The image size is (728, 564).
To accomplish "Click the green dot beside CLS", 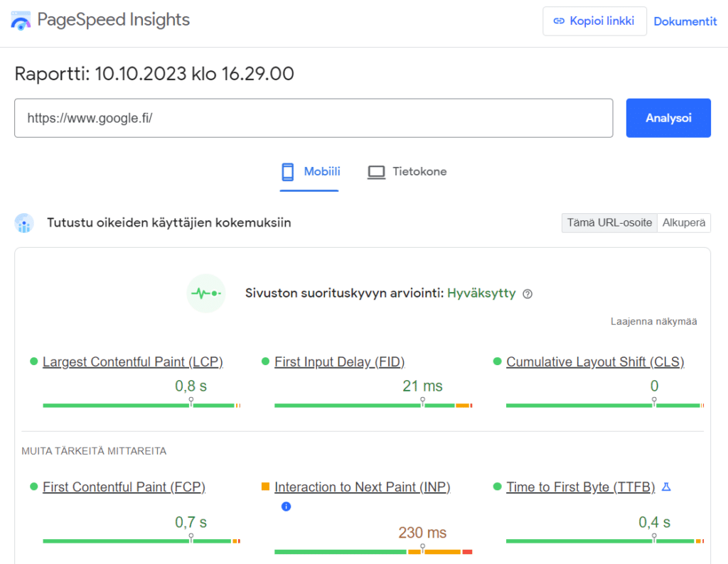I will (x=497, y=362).
